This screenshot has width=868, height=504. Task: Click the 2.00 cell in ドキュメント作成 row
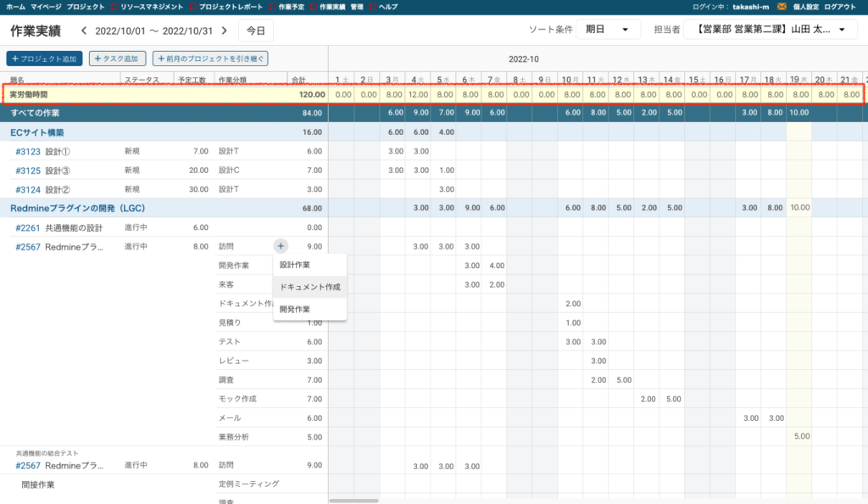tap(573, 304)
